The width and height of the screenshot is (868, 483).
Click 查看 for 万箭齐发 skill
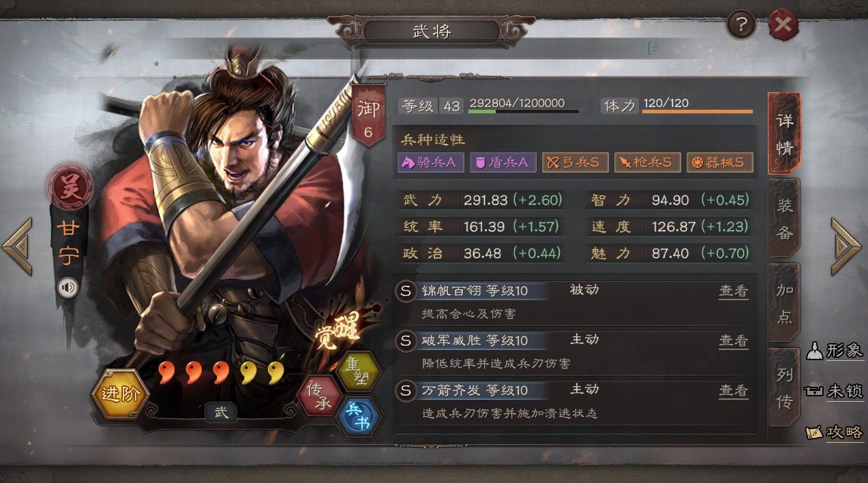(734, 390)
